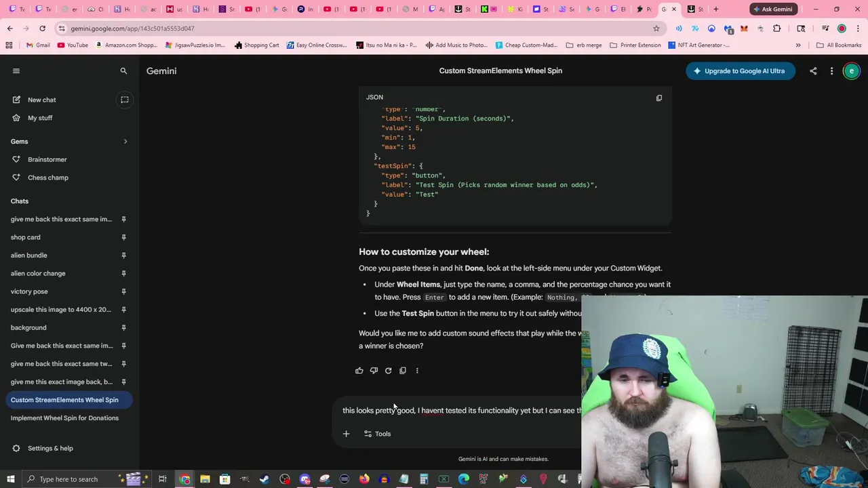Viewport: 868px width, 488px height.
Task: Bookmark this page with star icon
Action: pyautogui.click(x=656, y=28)
